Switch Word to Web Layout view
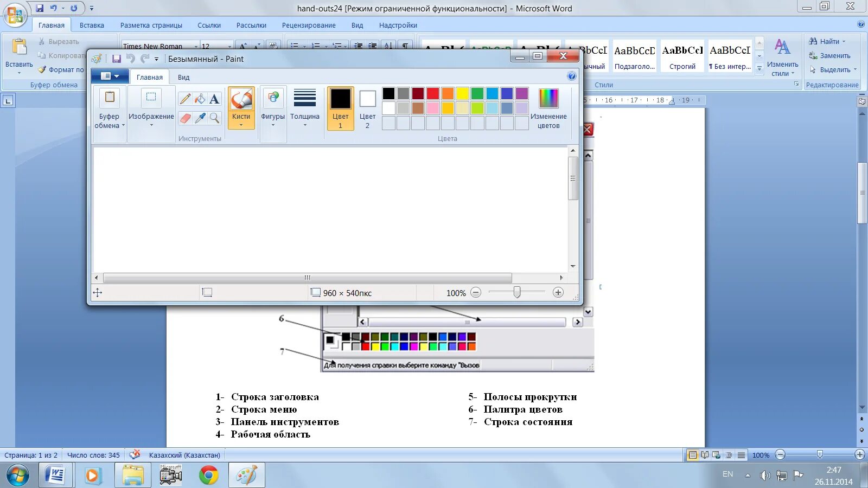The image size is (868, 488). (x=716, y=455)
